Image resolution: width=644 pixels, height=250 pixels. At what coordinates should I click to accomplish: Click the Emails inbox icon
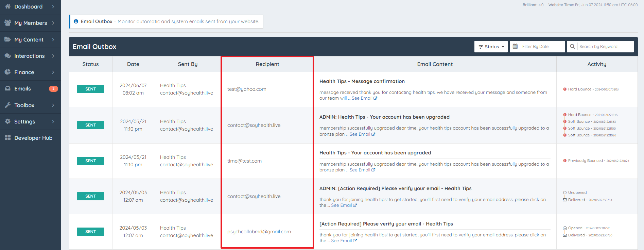(7, 88)
